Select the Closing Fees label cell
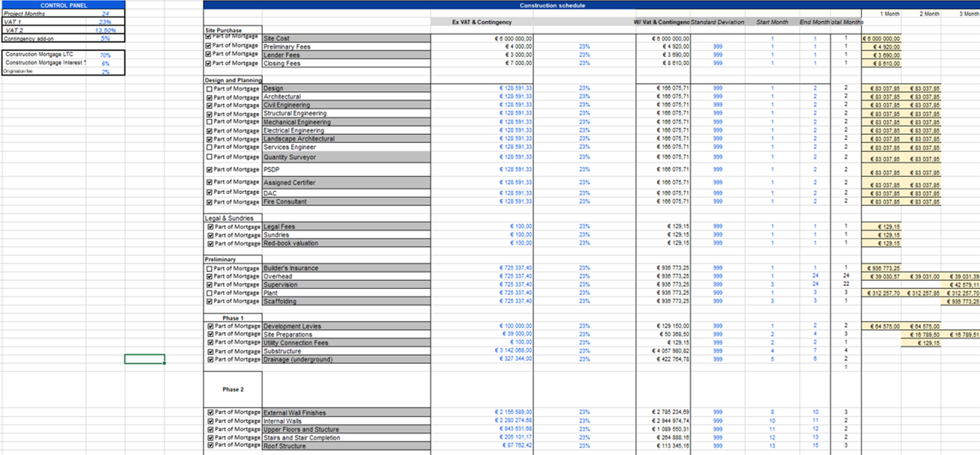This screenshot has height=455, width=980. click(x=346, y=64)
